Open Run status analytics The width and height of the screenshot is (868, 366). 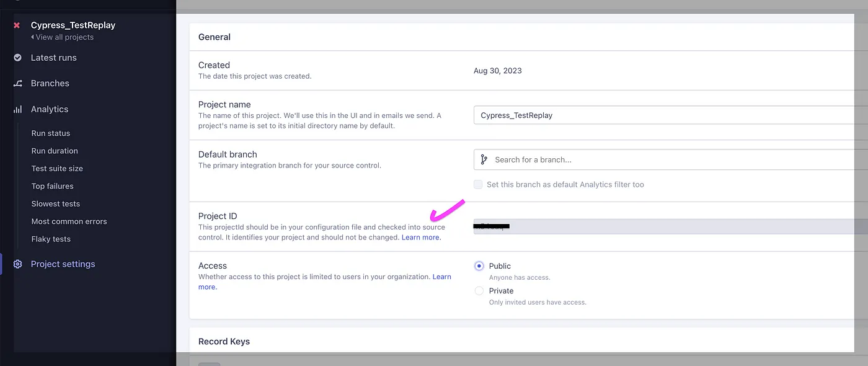tap(51, 133)
